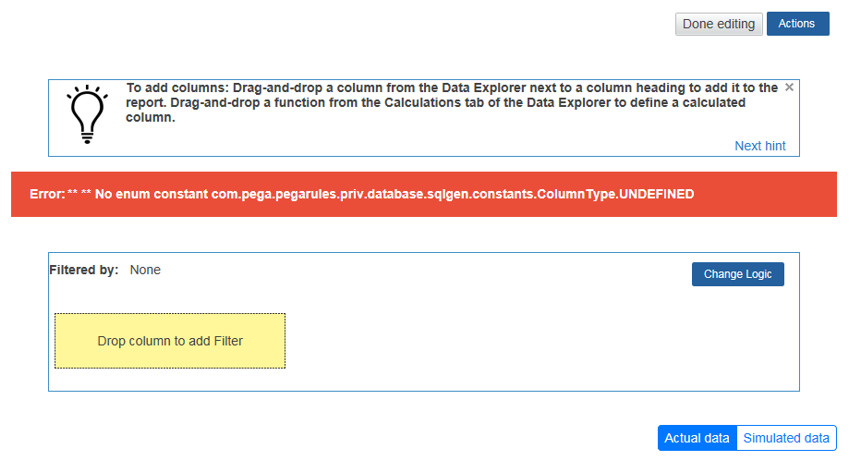Click the Filtered by label
Image resolution: width=852 pixels, height=460 pixels.
[84, 270]
